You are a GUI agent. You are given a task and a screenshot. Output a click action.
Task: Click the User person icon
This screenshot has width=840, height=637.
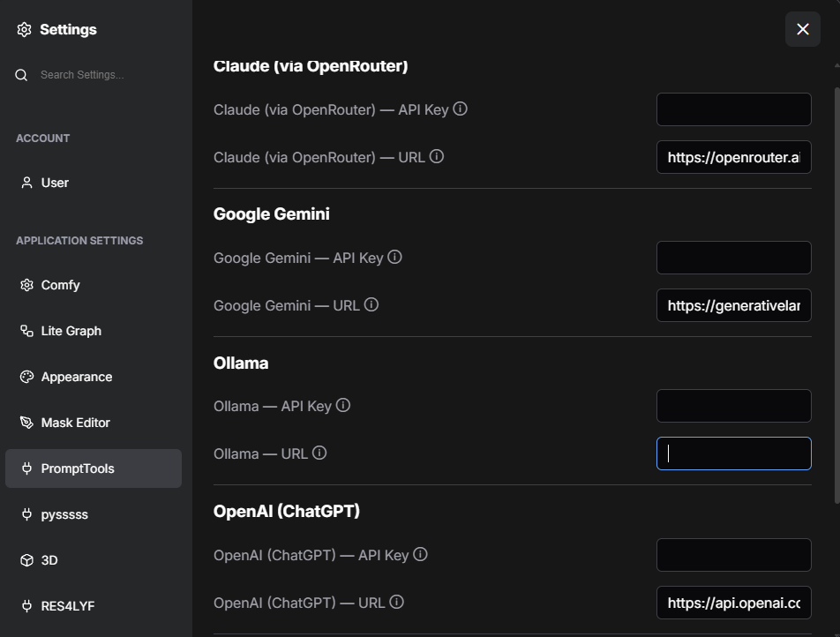[26, 183]
